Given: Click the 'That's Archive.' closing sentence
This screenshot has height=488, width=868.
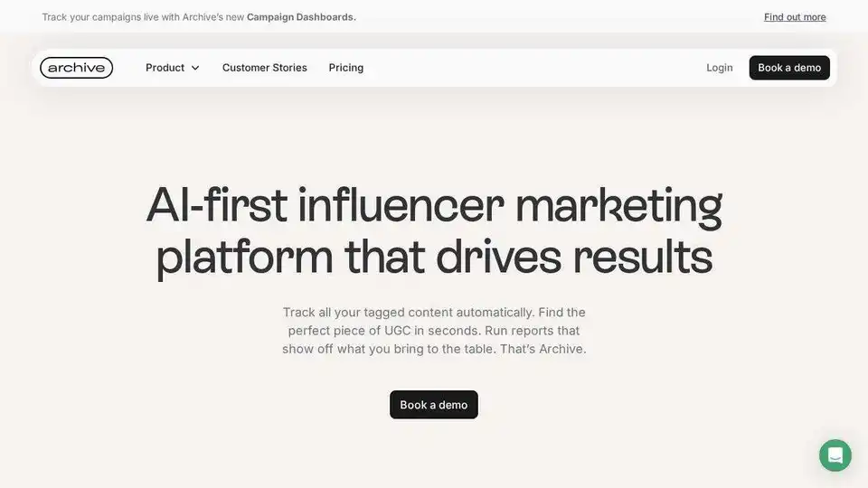Looking at the screenshot, I should click(543, 349).
